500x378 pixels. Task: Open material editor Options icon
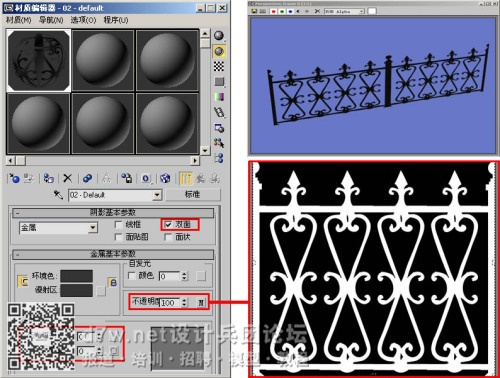tap(219, 128)
